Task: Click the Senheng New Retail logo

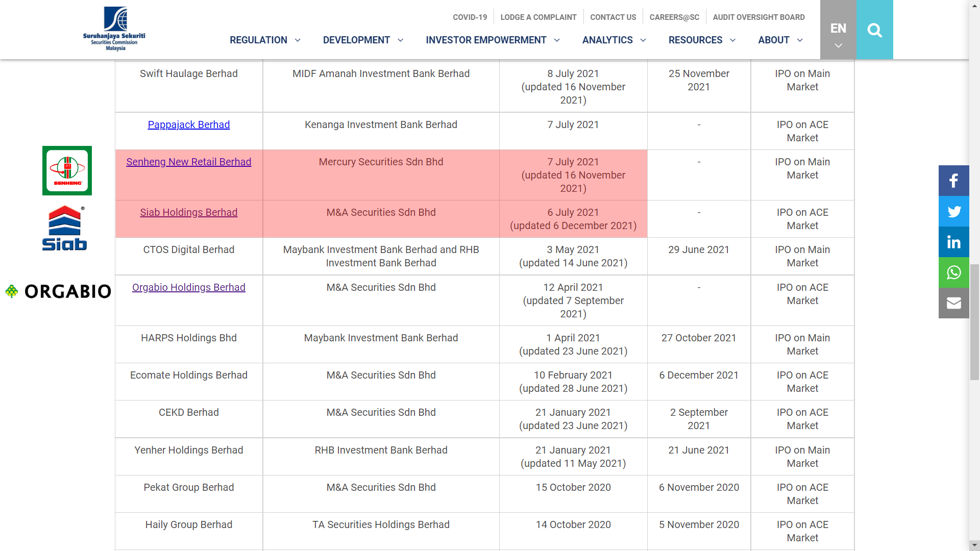Action: [x=67, y=170]
